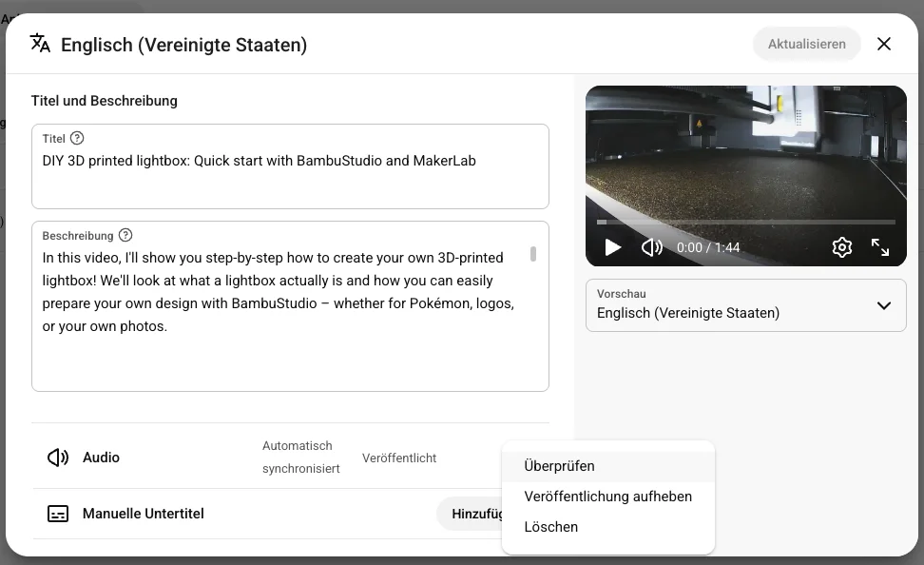This screenshot has height=565, width=924.
Task: Open video player settings gear
Action: click(842, 247)
